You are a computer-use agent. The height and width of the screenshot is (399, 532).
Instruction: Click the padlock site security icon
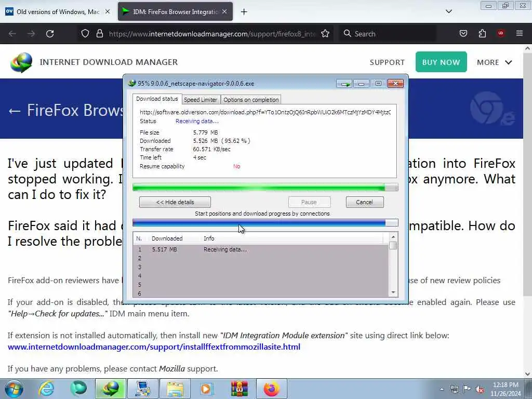99,34
